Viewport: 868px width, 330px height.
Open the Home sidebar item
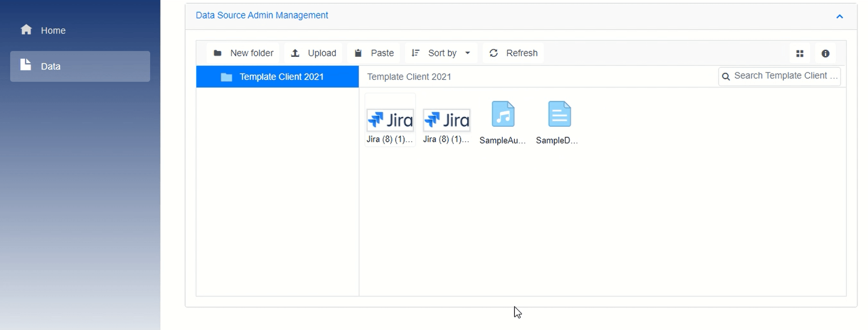(x=80, y=30)
